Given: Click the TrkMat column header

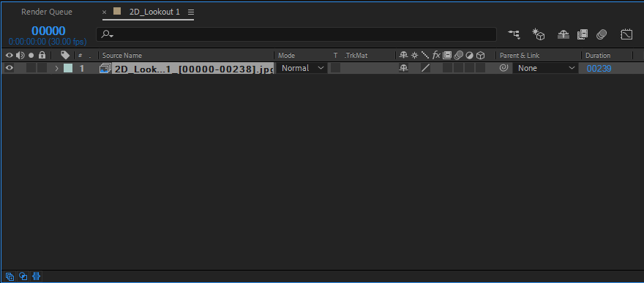Looking at the screenshot, I should pos(356,56).
